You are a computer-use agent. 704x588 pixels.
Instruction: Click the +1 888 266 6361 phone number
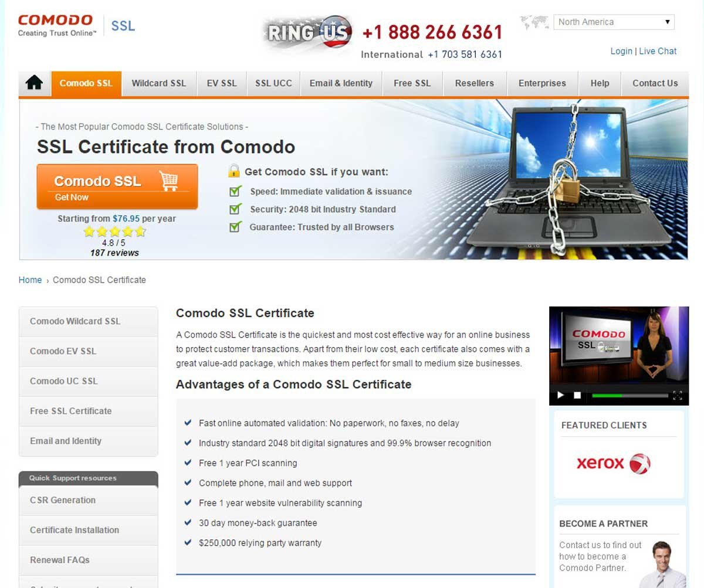432,32
